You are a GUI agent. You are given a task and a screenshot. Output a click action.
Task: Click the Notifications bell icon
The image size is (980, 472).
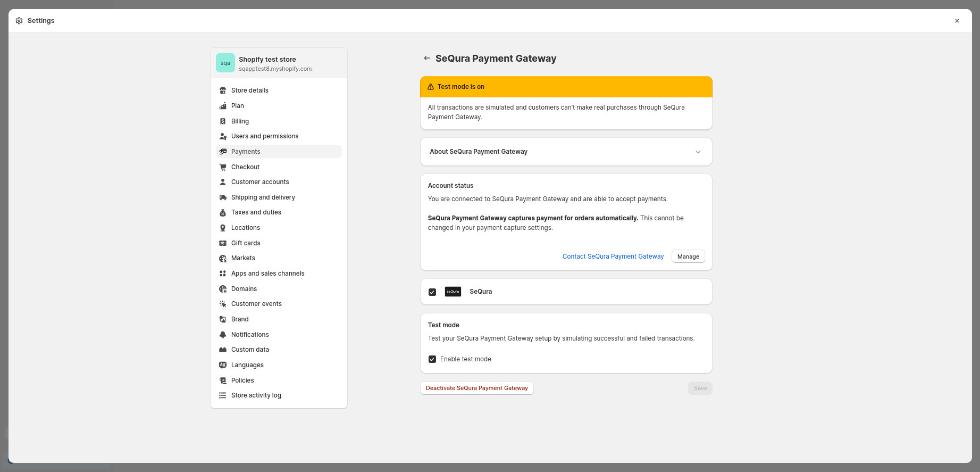pos(223,335)
